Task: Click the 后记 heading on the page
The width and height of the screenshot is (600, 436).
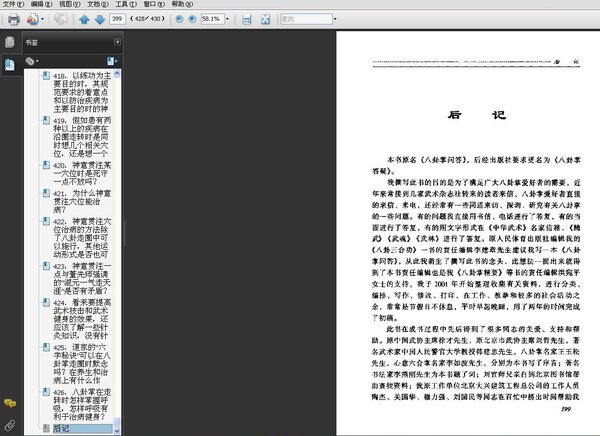Action: (x=477, y=115)
